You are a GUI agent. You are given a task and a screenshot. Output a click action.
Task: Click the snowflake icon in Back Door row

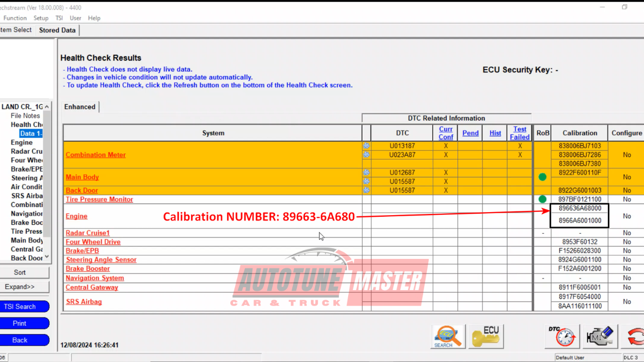[x=366, y=191]
